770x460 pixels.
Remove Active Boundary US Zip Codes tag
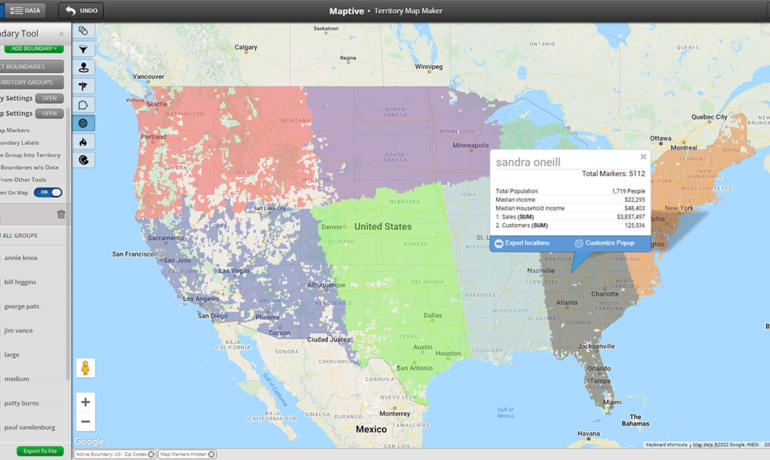coord(151,454)
